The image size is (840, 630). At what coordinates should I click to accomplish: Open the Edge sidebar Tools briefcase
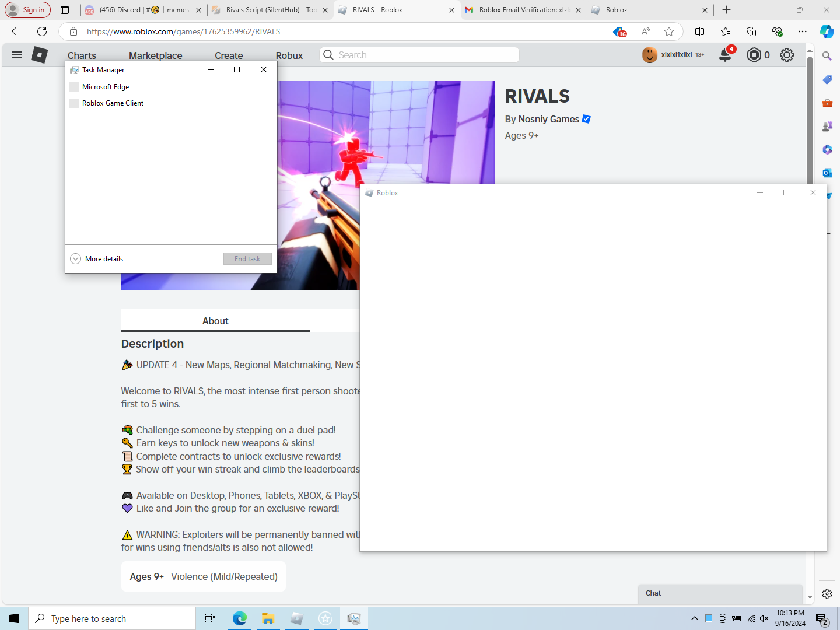pyautogui.click(x=827, y=103)
